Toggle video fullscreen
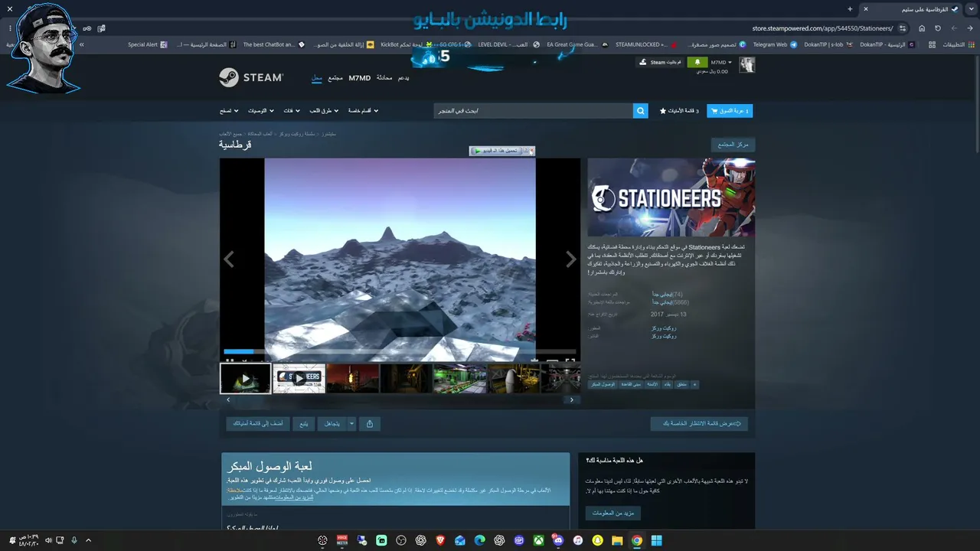The image size is (980, 551). click(x=570, y=360)
